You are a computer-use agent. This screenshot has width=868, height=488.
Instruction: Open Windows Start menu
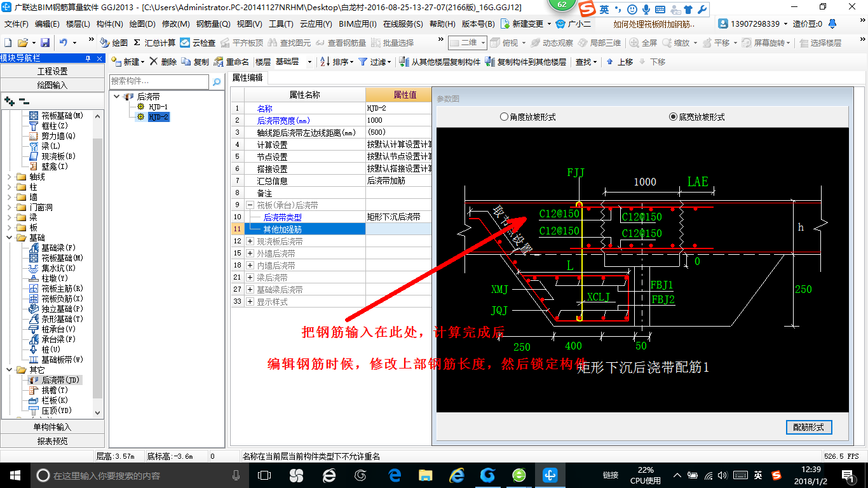(14, 475)
